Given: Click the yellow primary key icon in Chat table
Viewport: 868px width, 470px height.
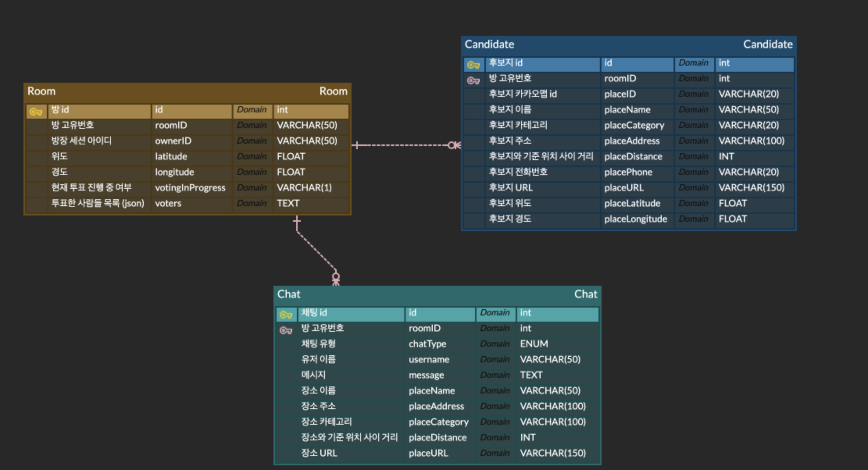Looking at the screenshot, I should tap(286, 315).
